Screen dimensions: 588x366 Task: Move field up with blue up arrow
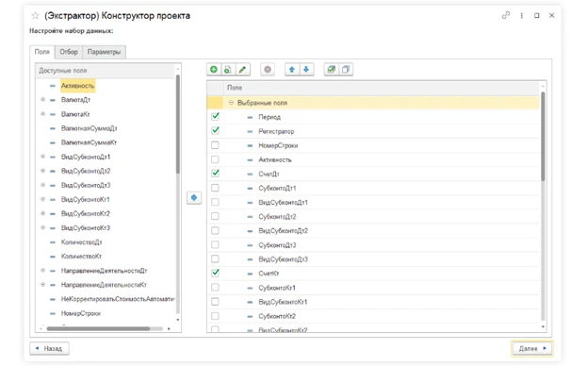click(x=292, y=70)
